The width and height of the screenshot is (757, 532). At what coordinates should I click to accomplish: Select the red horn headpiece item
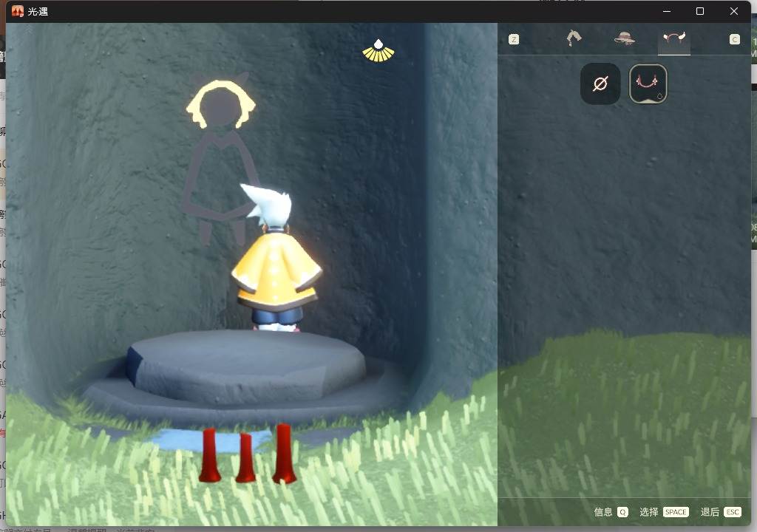pos(648,84)
